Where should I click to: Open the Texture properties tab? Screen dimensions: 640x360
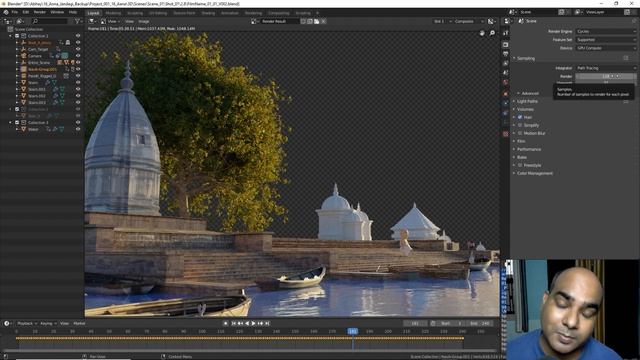coord(506,134)
